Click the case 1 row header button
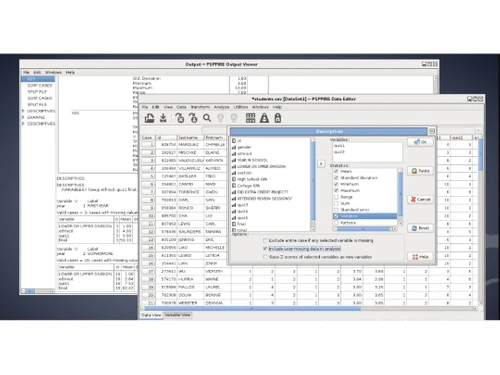Screen dimensions: 500x375 pos(148,145)
